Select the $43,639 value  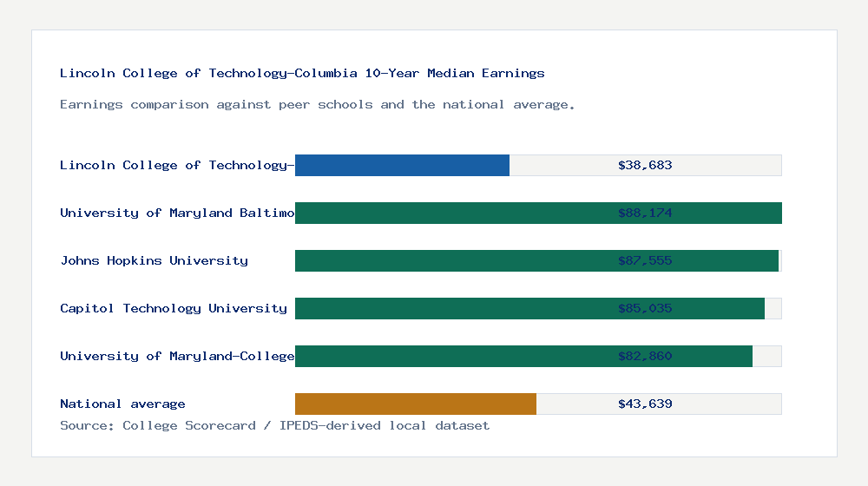coord(645,404)
